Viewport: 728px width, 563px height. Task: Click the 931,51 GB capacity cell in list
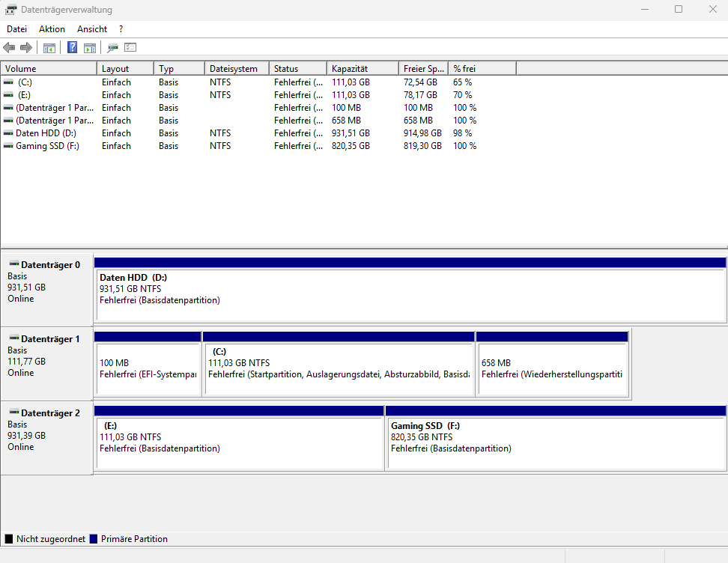tap(351, 133)
